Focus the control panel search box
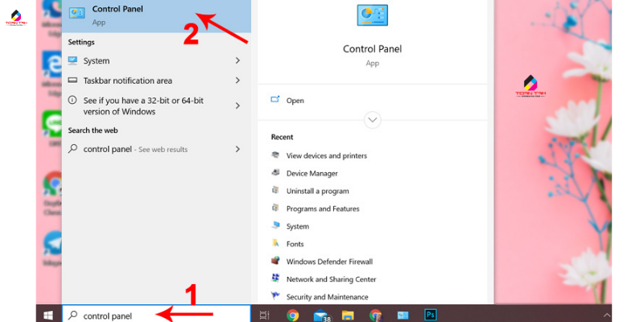Screen dimensions: 644x322 pyautogui.click(x=156, y=314)
